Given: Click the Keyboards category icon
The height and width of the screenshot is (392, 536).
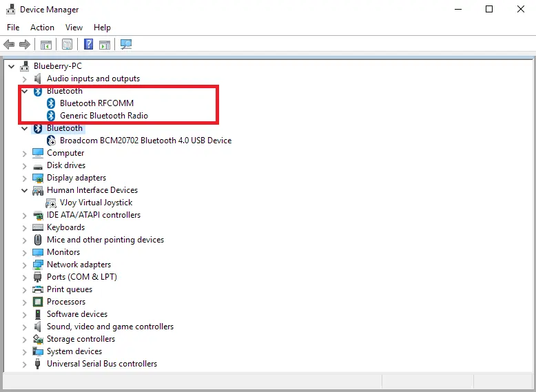Looking at the screenshot, I should tap(38, 227).
